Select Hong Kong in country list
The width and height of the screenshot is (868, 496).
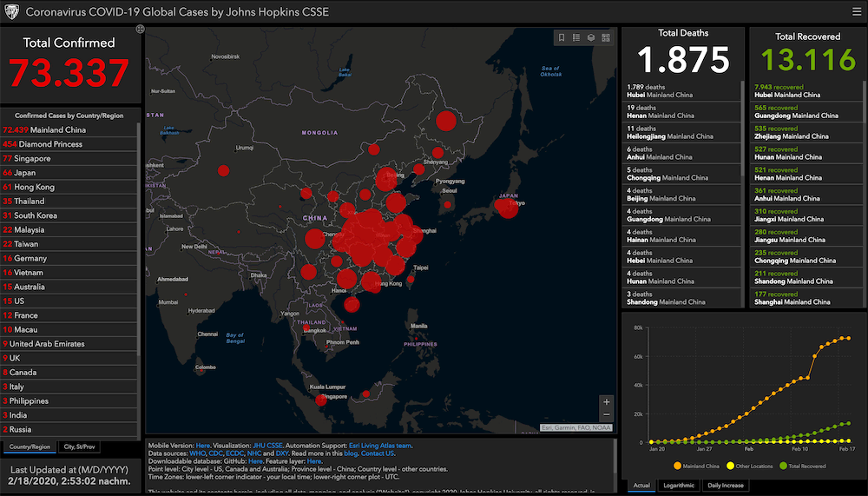pos(69,187)
